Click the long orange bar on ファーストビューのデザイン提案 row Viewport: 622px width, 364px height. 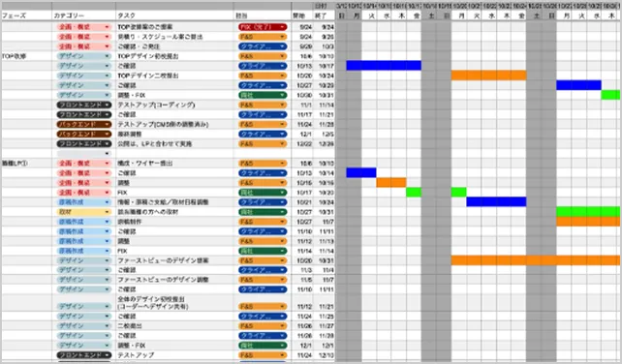point(536,260)
